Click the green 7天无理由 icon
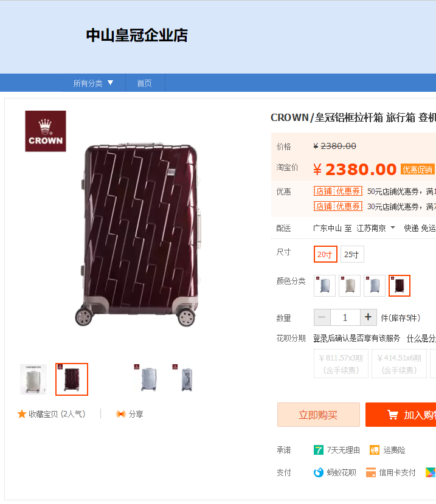Viewport: 436px width, 504px height. 318,450
